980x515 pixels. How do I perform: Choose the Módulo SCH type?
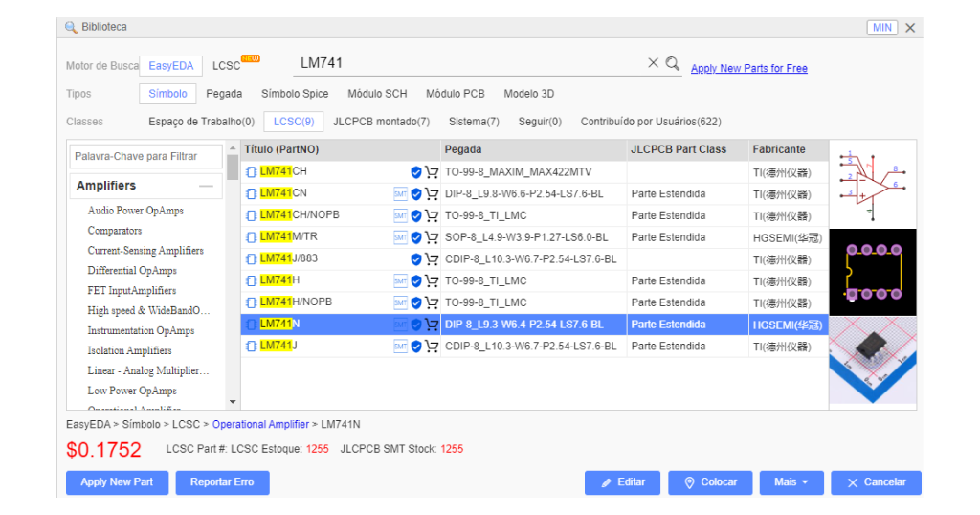point(377,94)
